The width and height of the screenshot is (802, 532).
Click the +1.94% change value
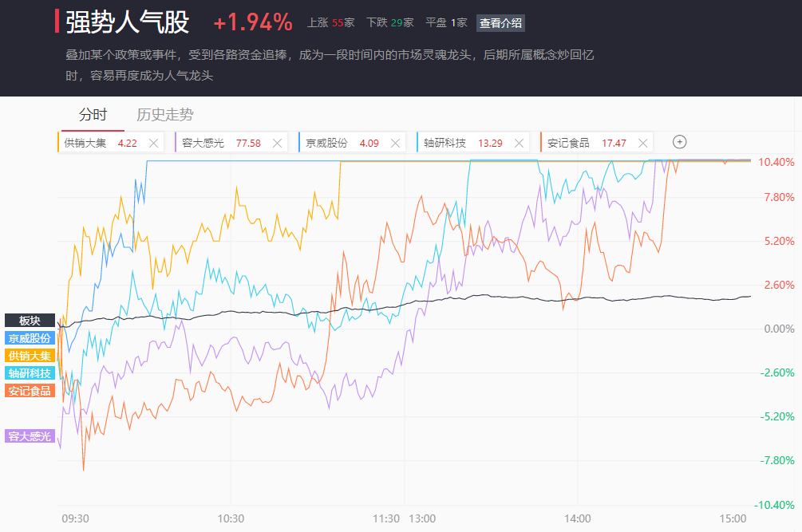click(x=253, y=22)
